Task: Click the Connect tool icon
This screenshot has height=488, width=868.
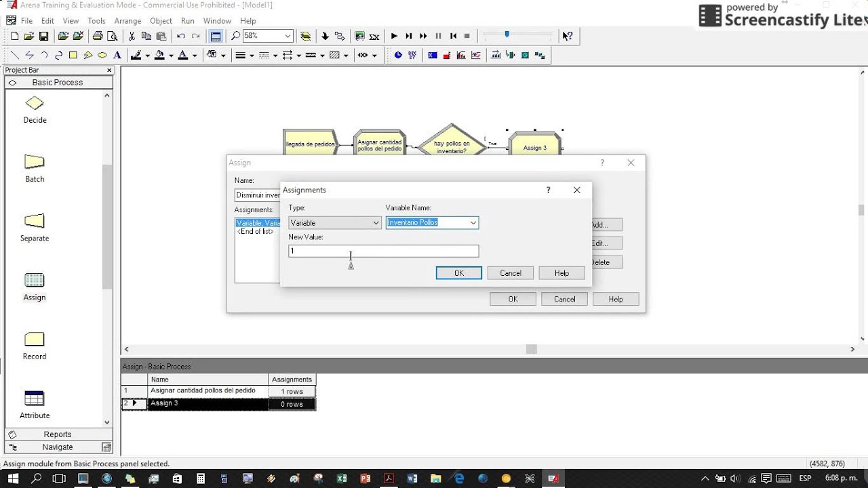Action: point(340,36)
